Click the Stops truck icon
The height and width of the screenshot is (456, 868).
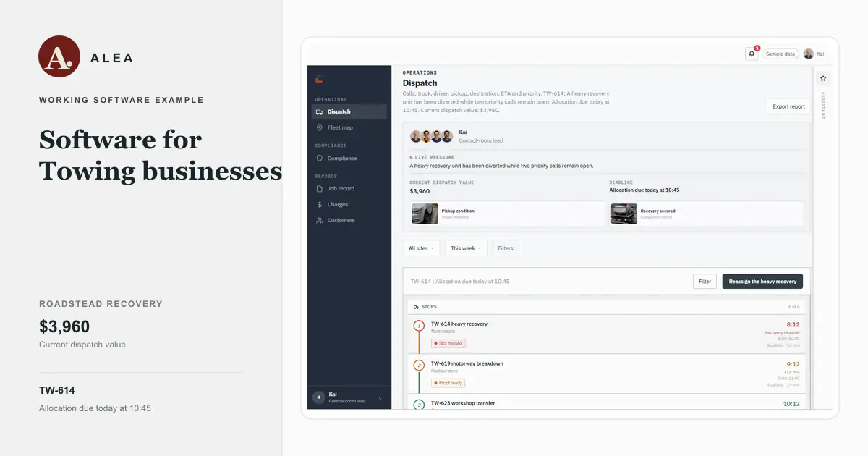tap(416, 307)
